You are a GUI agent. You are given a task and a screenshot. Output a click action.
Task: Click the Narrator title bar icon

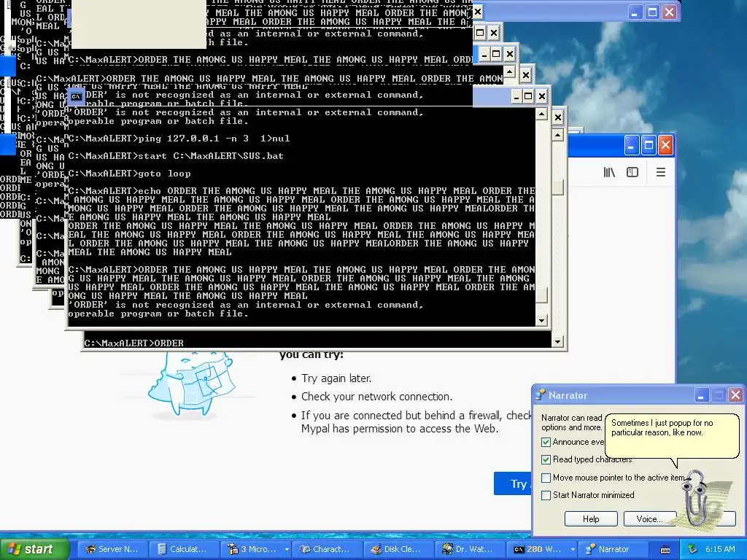541,395
